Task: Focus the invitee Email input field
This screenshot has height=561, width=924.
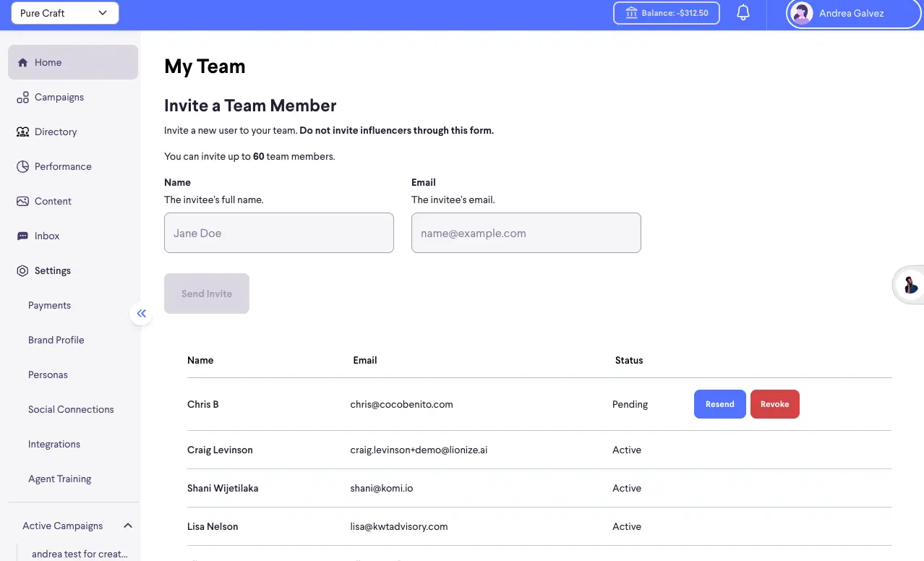Action: (526, 233)
